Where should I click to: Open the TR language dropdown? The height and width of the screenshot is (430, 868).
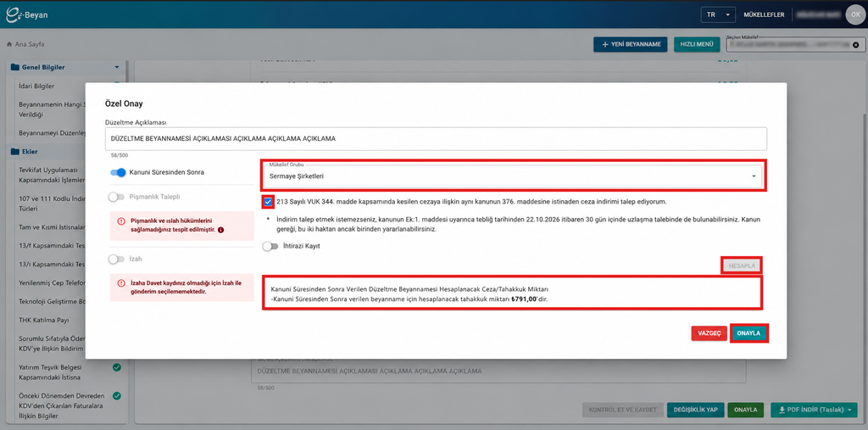tap(717, 15)
